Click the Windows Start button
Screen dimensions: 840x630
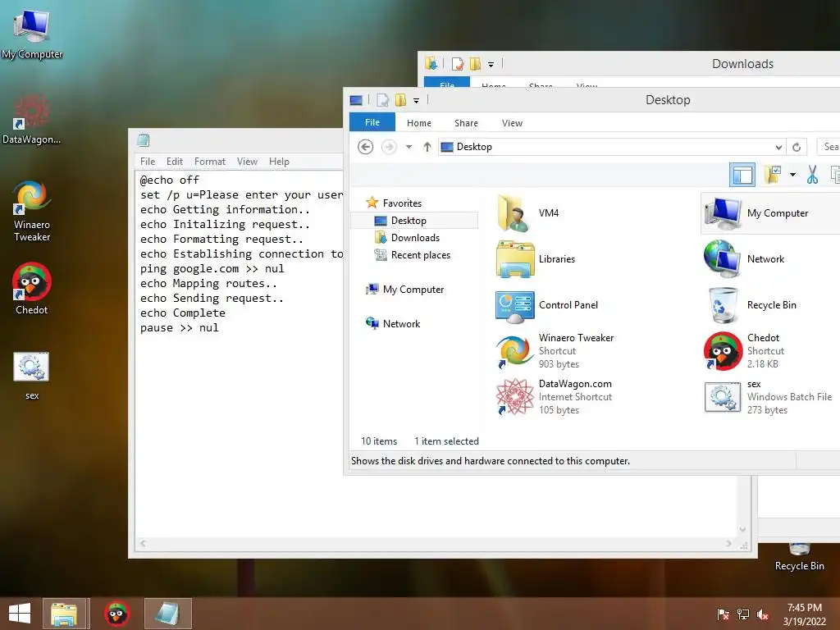[x=20, y=614]
